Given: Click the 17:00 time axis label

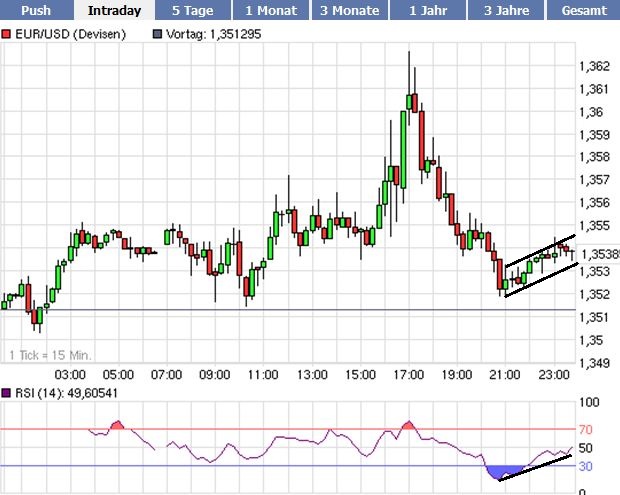Looking at the screenshot, I should click(x=408, y=374).
